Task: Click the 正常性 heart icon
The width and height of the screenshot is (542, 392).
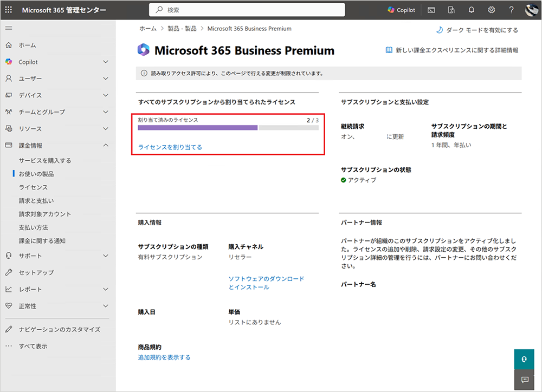Action: coord(9,306)
